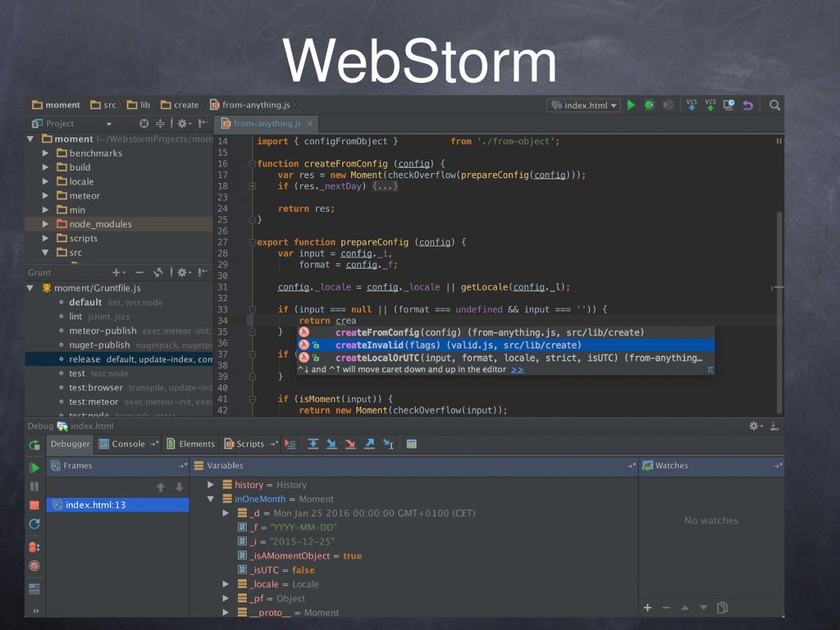The image size is (840, 630).
Task: Pause program in Debug sidebar
Action: pyautogui.click(x=34, y=486)
